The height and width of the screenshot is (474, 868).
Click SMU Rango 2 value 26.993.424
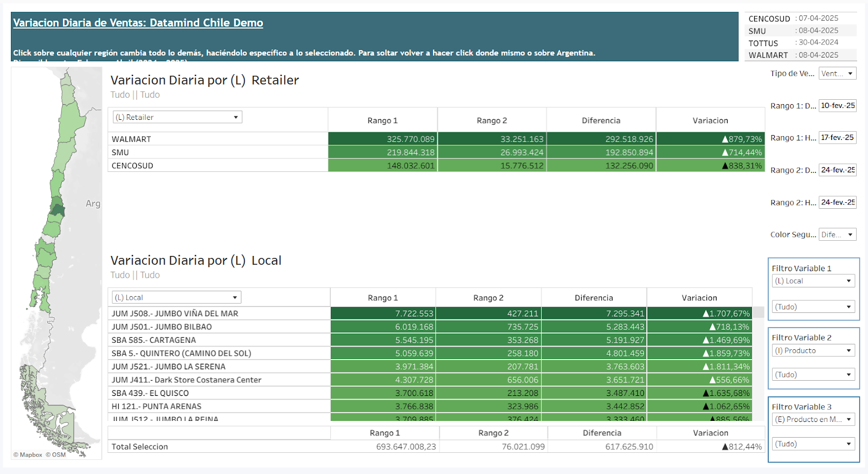[492, 152]
